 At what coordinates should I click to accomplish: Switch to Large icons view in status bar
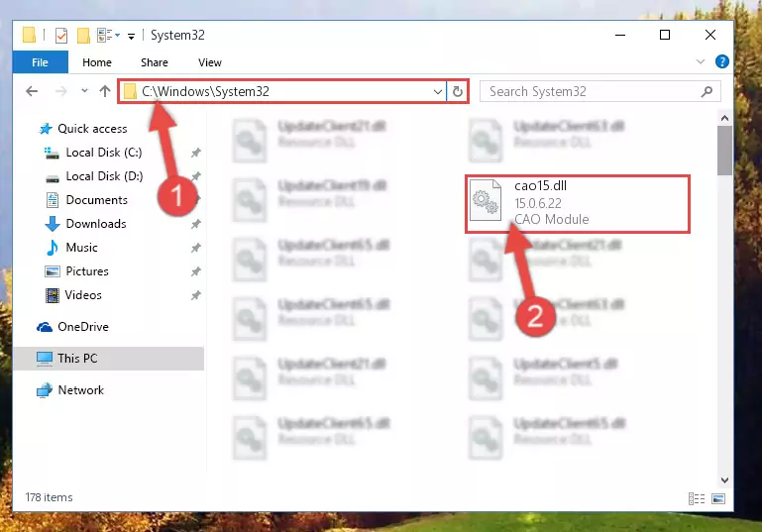click(718, 498)
